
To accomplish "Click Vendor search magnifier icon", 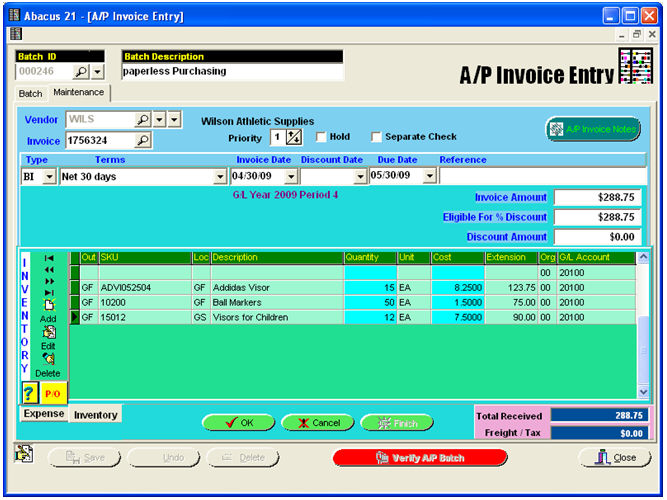I will pyautogui.click(x=143, y=120).
